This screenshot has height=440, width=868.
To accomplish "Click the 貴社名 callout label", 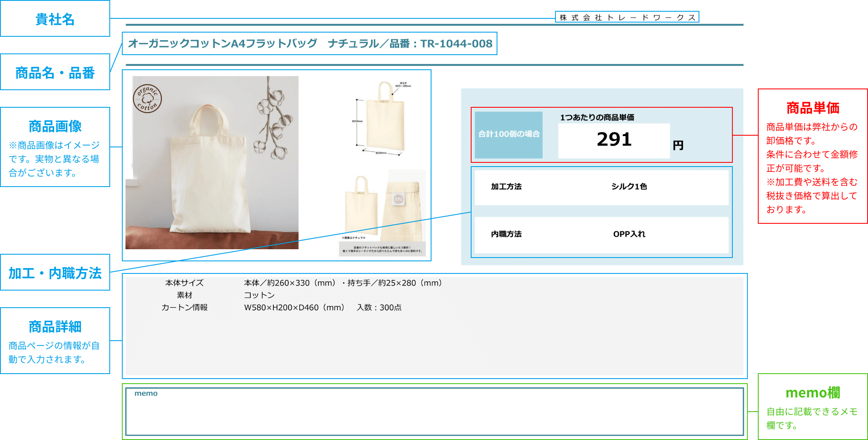I will [x=55, y=19].
